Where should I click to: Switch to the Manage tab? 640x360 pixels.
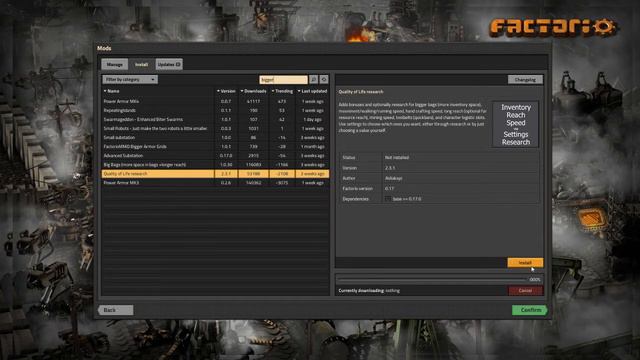click(115, 64)
